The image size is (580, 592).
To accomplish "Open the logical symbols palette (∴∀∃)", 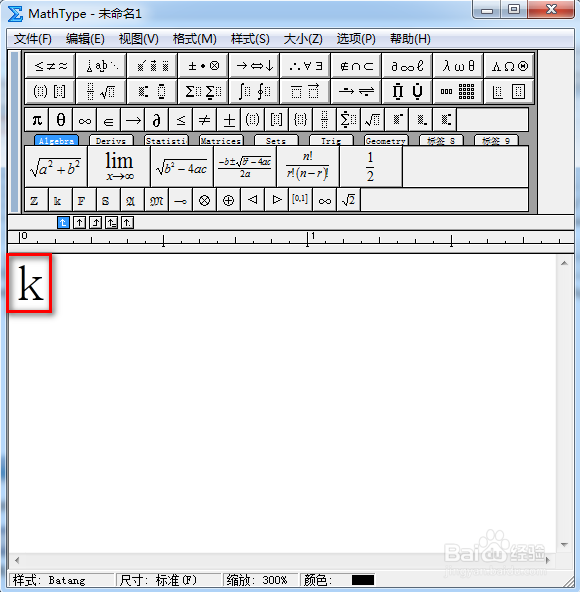I will (x=305, y=66).
